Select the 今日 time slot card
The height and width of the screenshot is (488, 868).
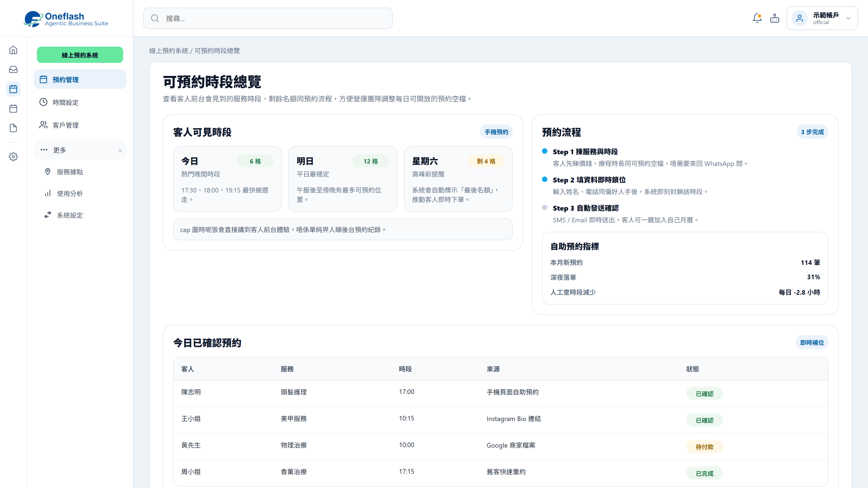(227, 179)
